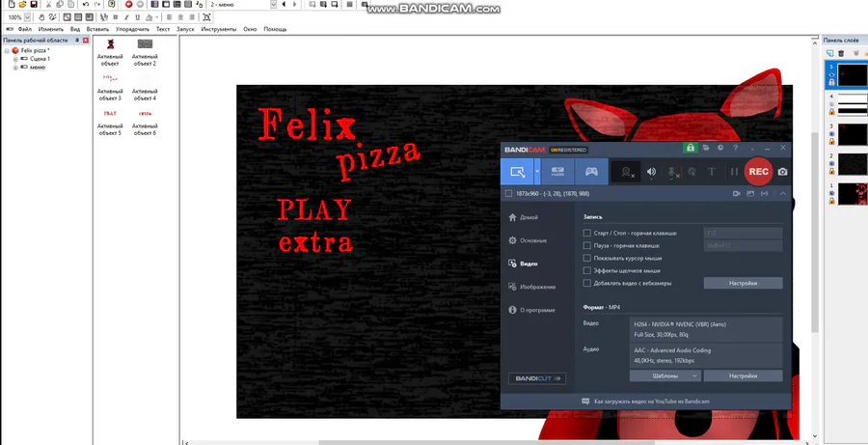Redo the last undone action

96,4
